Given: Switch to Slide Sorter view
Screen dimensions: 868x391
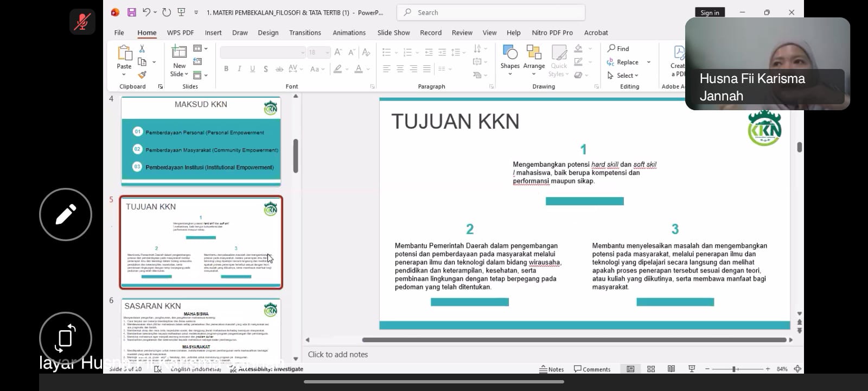Looking at the screenshot, I should coord(651,369).
